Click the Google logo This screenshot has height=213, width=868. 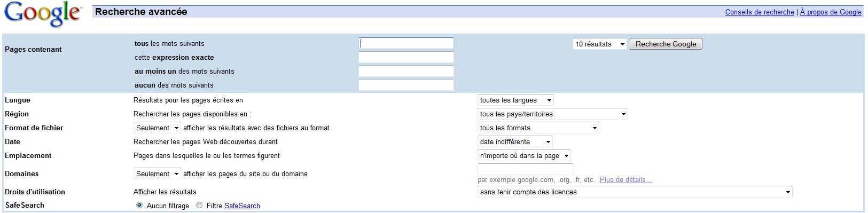point(43,14)
